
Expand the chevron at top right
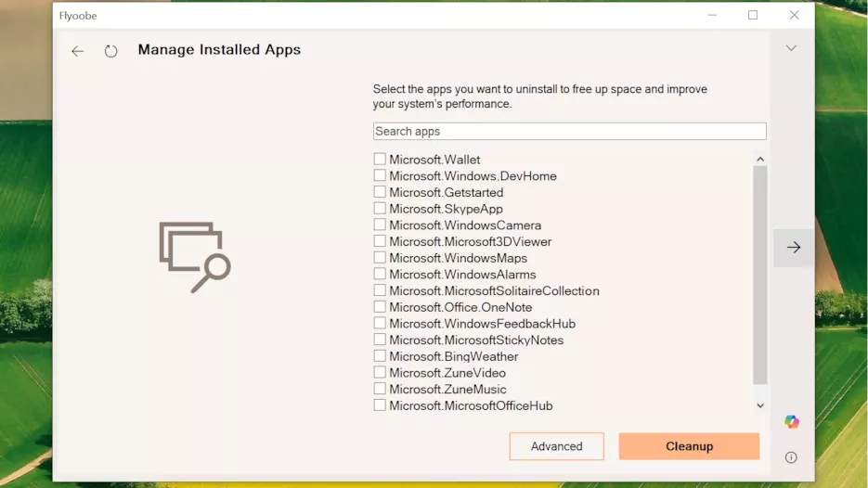click(791, 48)
